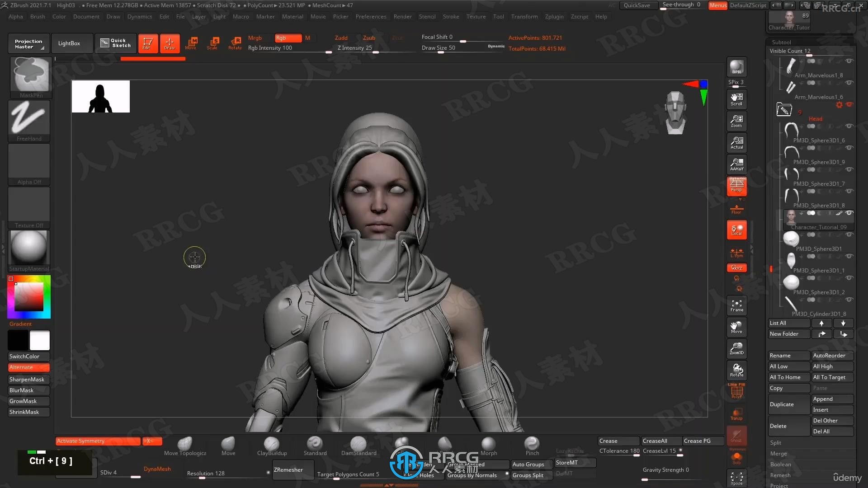The image size is (868, 488).
Task: Expand the Subtool list panel
Action: [780, 42]
